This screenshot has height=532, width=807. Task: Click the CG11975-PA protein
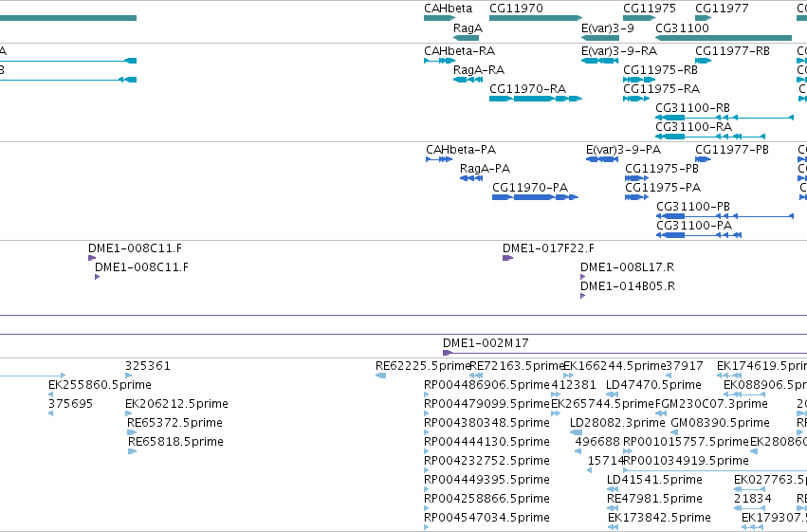(636, 197)
